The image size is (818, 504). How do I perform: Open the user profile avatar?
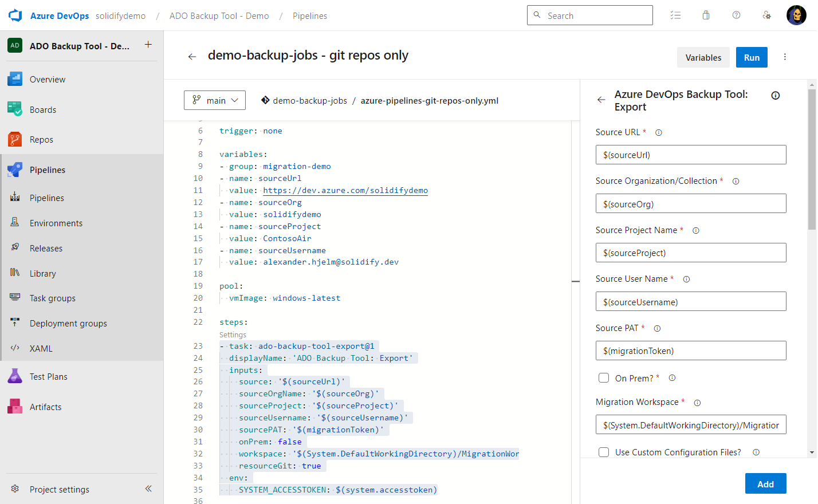point(796,15)
